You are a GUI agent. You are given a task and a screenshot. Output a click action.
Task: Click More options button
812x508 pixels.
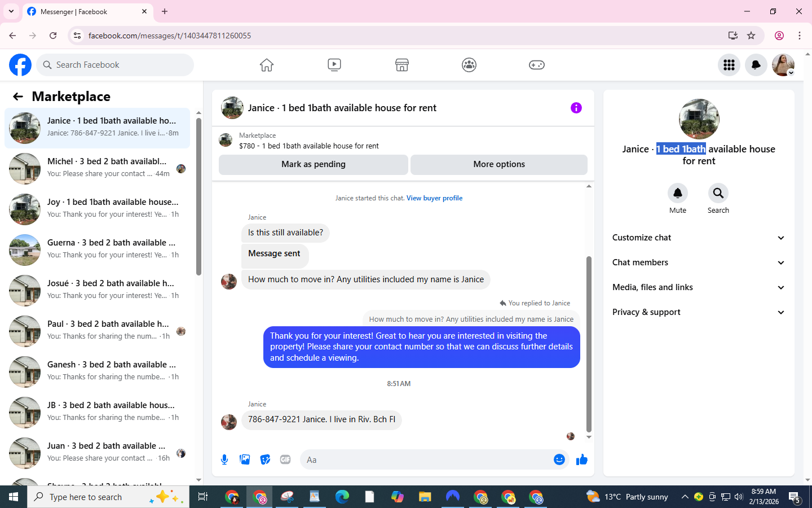point(499,164)
